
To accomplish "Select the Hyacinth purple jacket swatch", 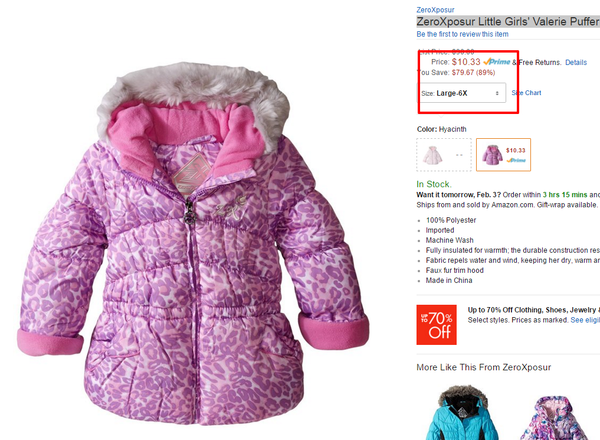I will (504, 155).
